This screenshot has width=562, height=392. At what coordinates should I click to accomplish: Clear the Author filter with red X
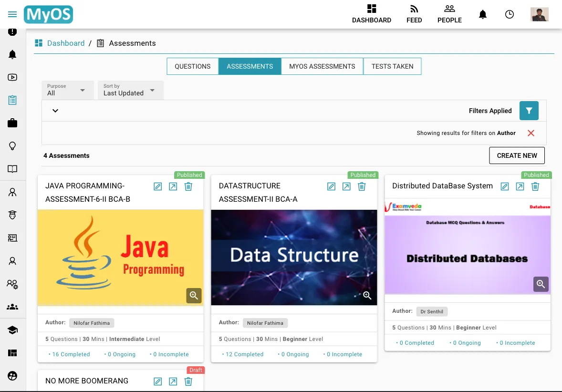tap(531, 133)
